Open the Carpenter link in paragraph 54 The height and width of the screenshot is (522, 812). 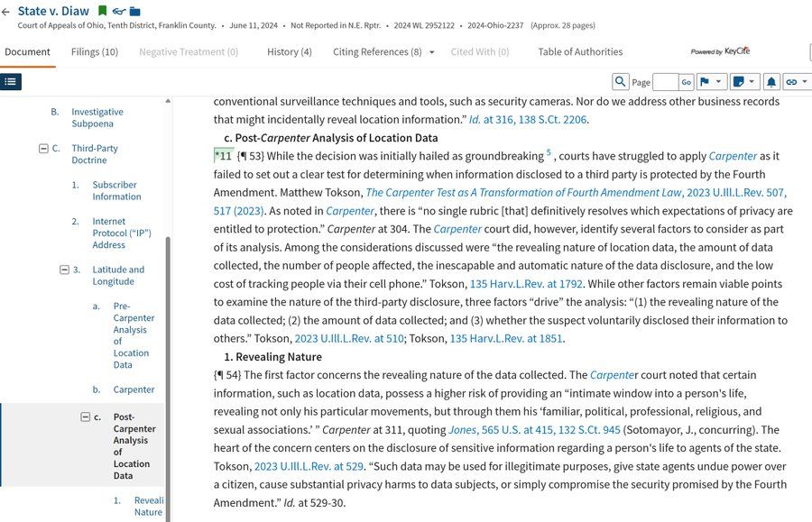click(x=614, y=374)
